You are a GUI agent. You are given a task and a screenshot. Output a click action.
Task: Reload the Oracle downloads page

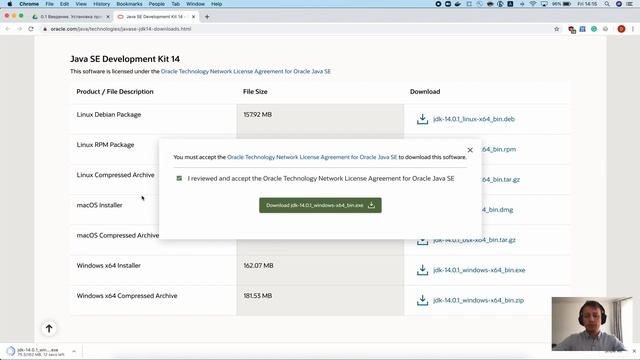pos(31,29)
